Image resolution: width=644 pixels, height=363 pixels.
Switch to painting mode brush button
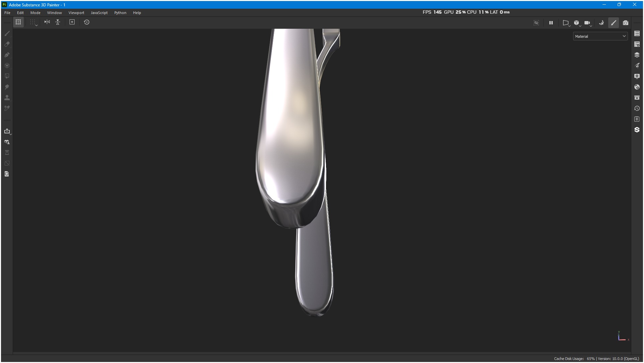click(x=613, y=23)
